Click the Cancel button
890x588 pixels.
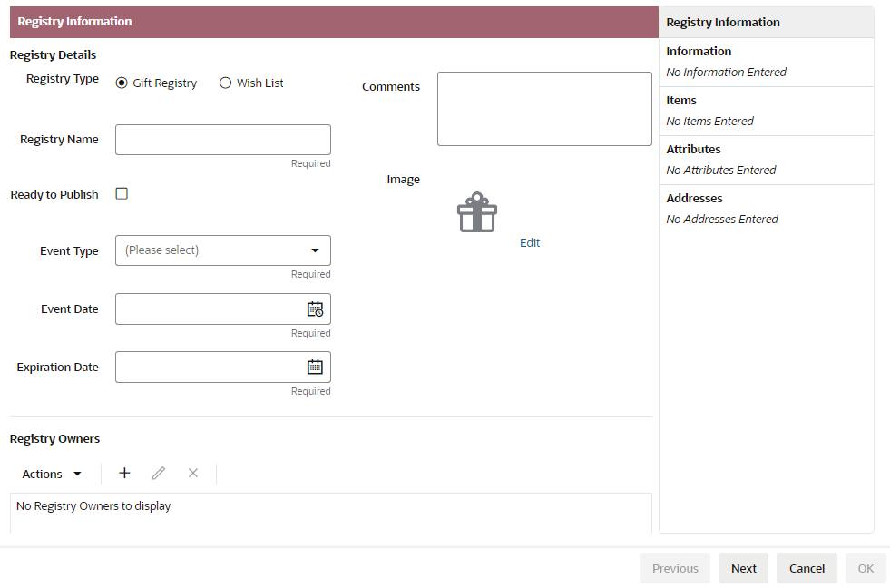click(806, 567)
